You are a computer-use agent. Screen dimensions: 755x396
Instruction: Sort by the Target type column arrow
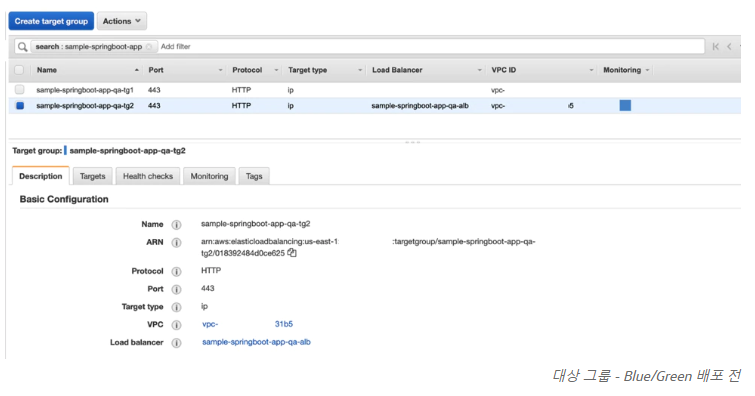tap(360, 70)
